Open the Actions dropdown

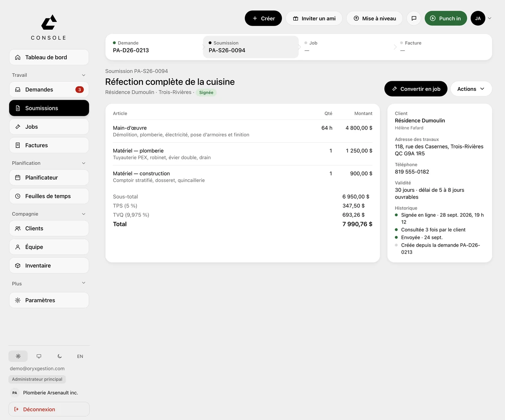tap(471, 89)
